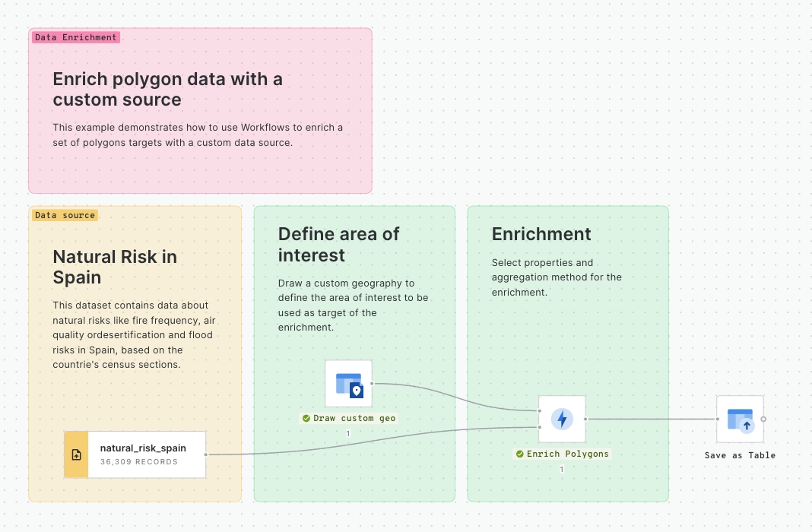Select the natural_risk_spain source name
This screenshot has height=532, width=812.
(x=143, y=448)
